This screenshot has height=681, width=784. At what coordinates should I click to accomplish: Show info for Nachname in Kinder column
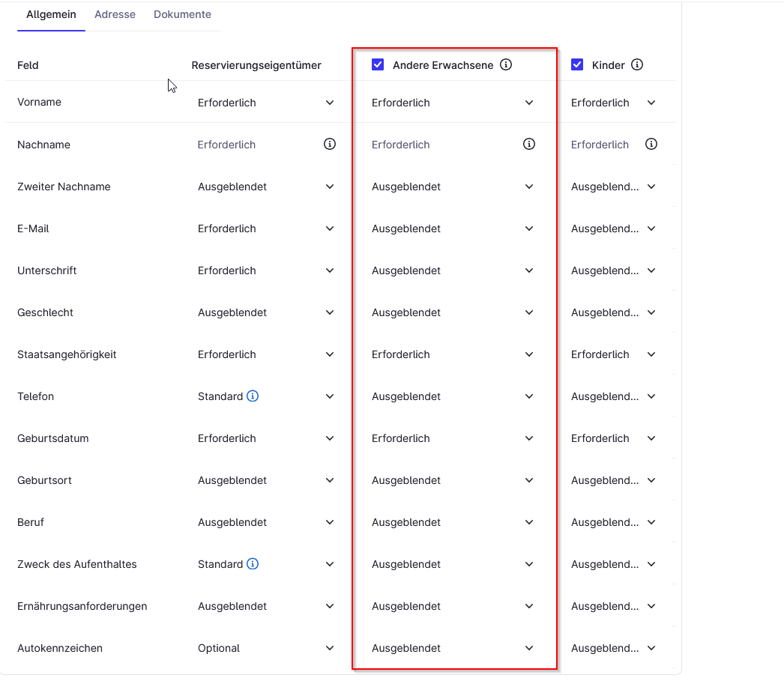pos(651,145)
